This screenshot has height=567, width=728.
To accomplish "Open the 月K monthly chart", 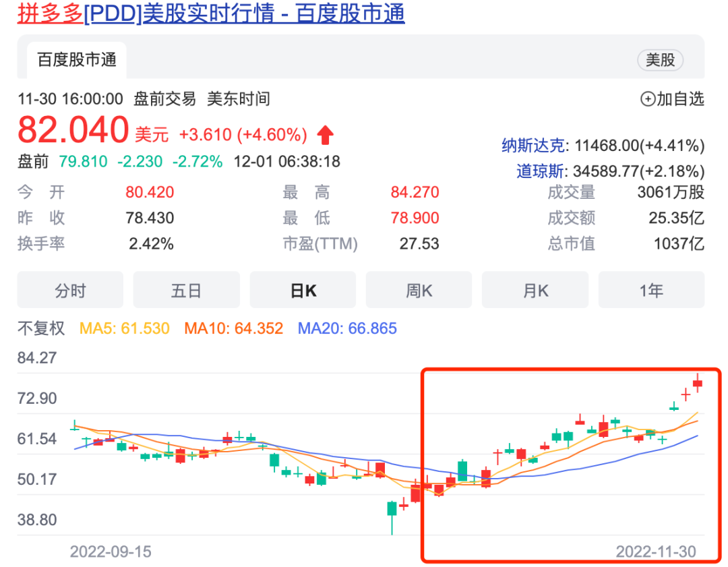I will 535,289.
